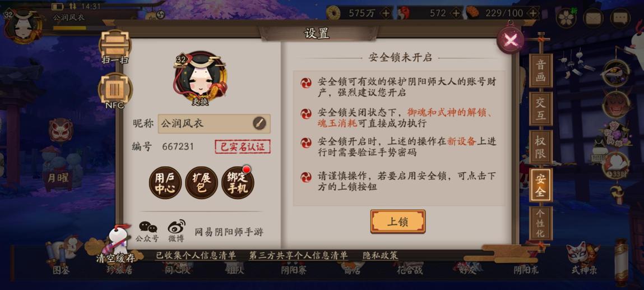Open 用户中心 user center button

tap(165, 183)
